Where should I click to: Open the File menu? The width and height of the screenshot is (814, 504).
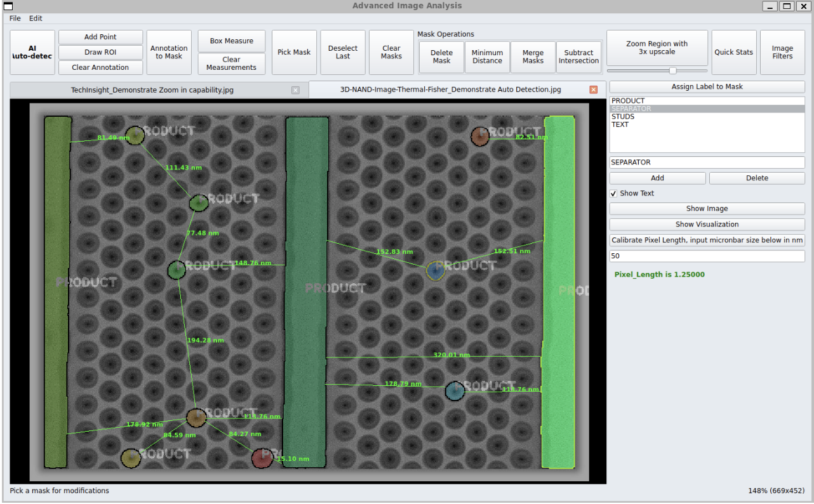click(15, 18)
